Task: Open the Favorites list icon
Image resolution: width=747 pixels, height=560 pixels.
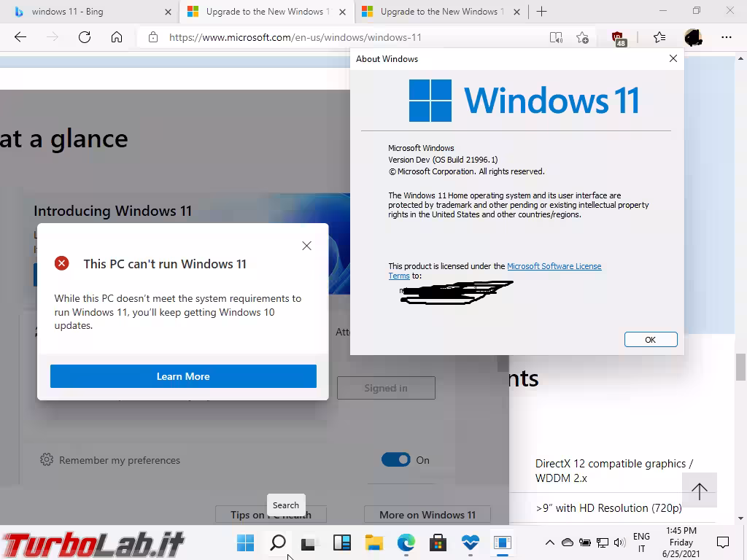Action: [x=659, y=37]
